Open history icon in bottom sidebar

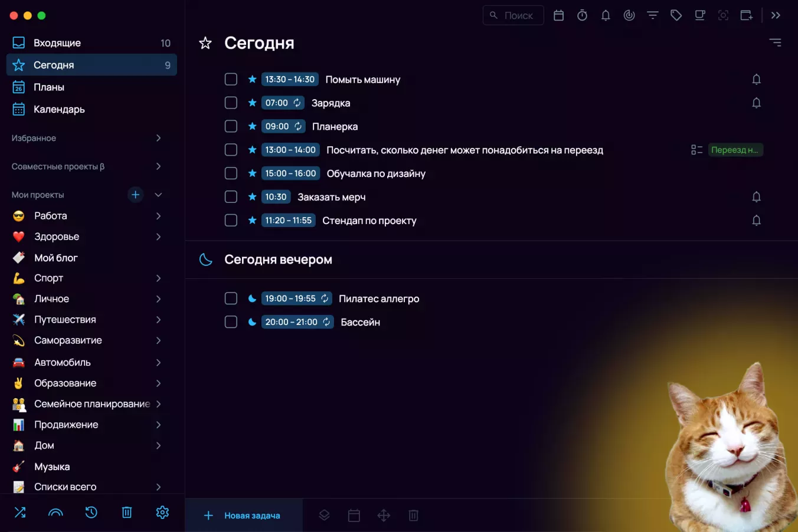point(91,513)
